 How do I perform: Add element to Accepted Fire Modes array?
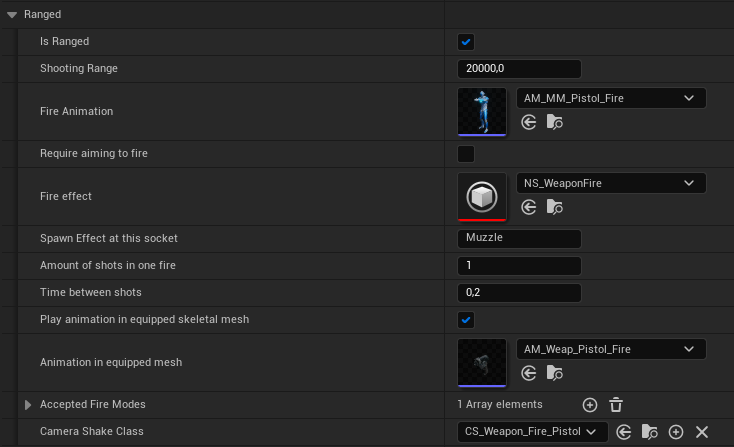pyautogui.click(x=590, y=404)
